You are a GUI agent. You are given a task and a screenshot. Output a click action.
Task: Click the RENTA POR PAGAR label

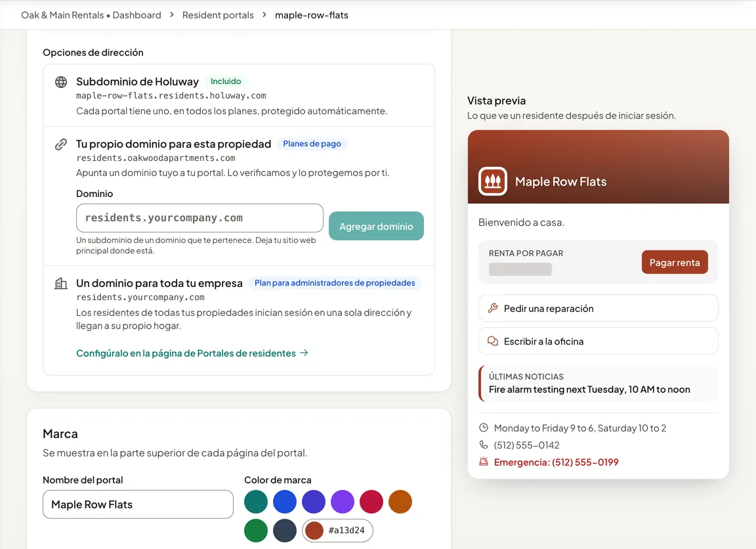526,253
